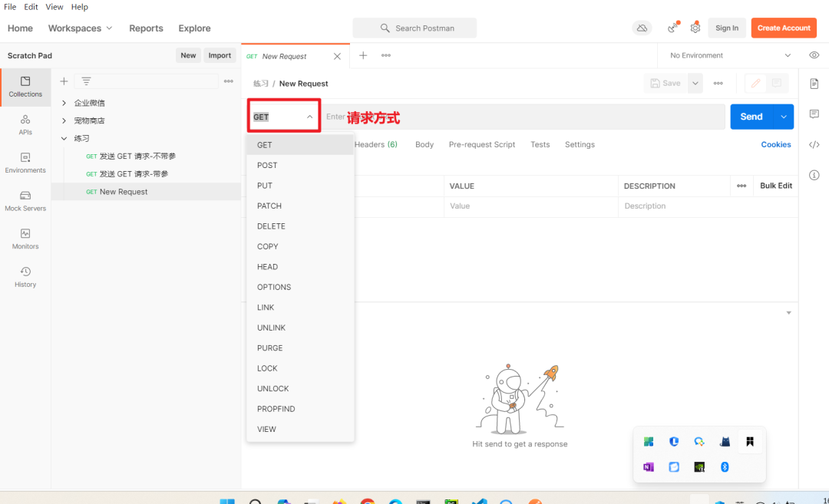
Task: Open the History sidebar section
Action: [25, 277]
